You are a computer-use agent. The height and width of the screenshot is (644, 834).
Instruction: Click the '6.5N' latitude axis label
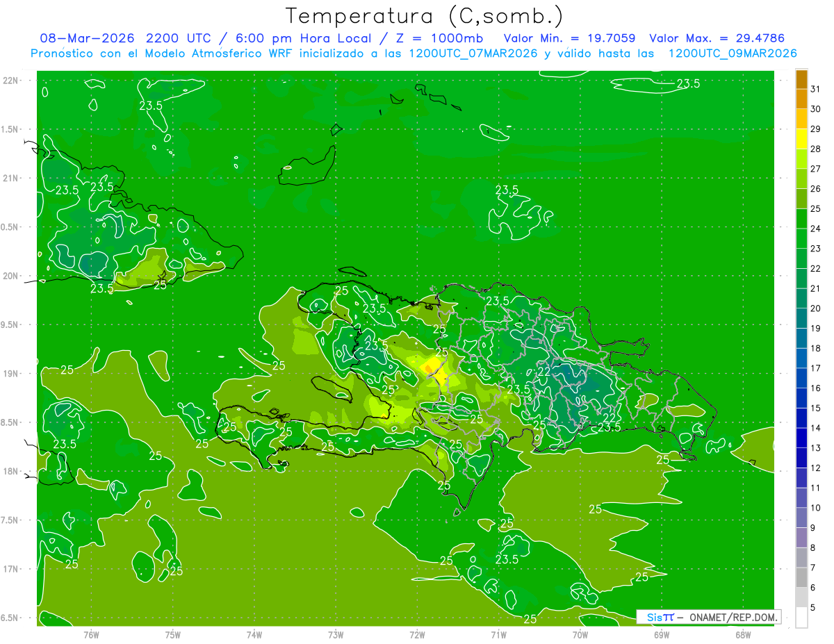[x=10, y=618]
